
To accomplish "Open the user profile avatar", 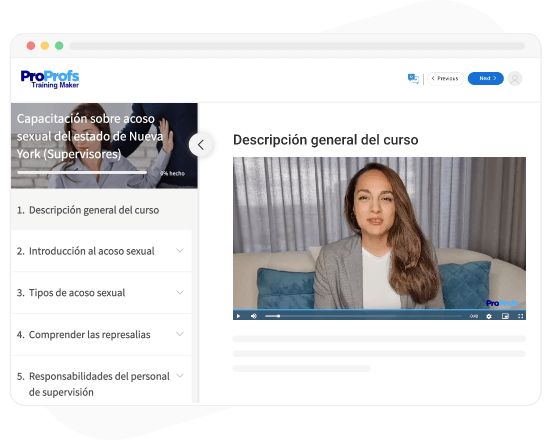I will tap(515, 79).
